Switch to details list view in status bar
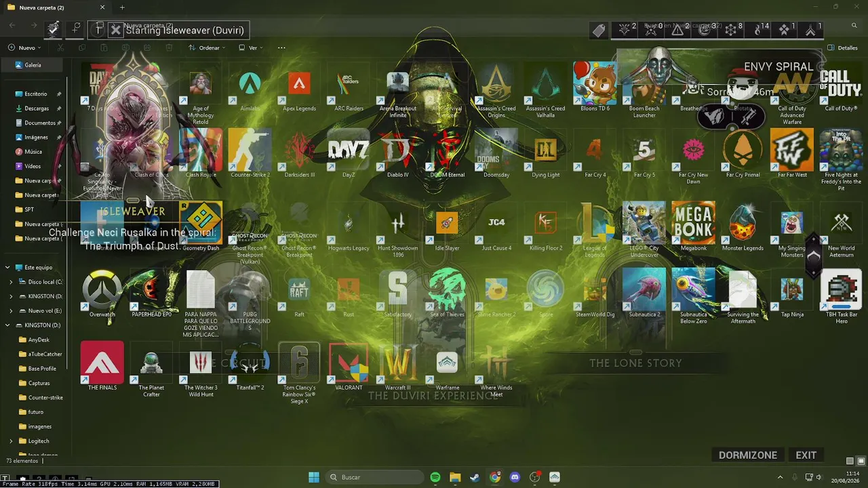Viewport: 868px width, 488px height. [x=850, y=461]
